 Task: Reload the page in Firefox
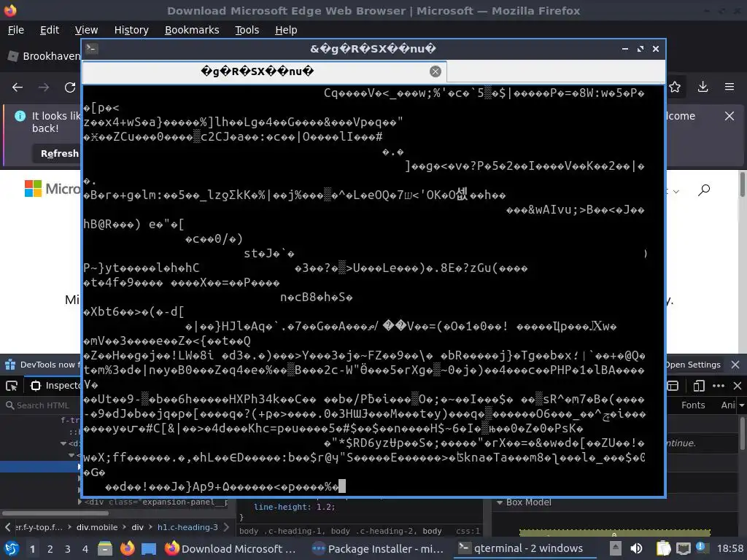70,87
